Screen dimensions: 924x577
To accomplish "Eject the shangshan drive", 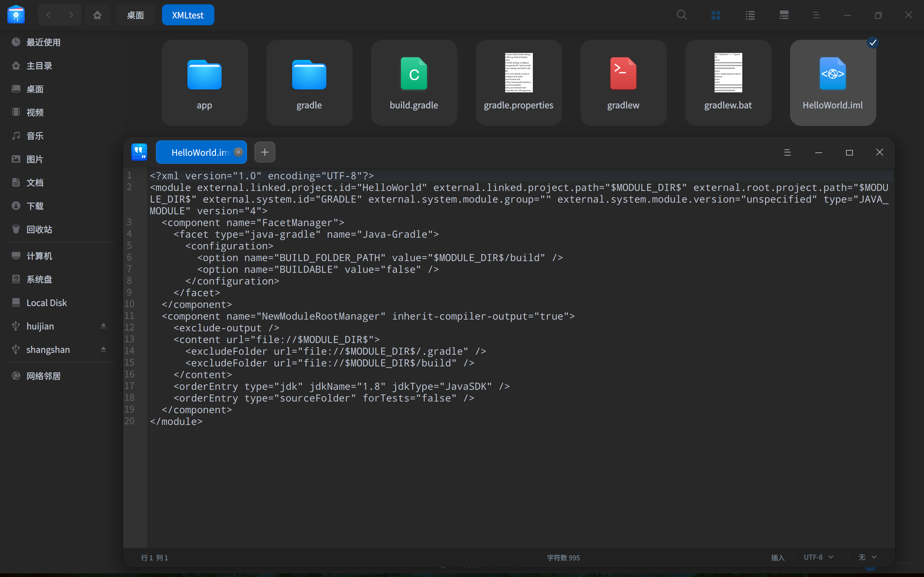I will [103, 349].
